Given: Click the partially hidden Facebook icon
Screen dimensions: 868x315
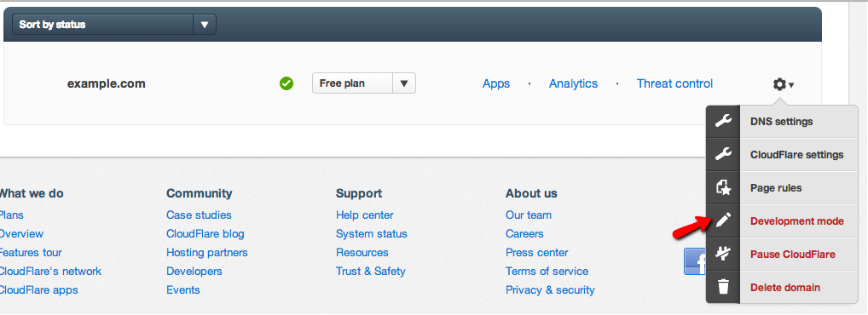Looking at the screenshot, I should tap(695, 261).
